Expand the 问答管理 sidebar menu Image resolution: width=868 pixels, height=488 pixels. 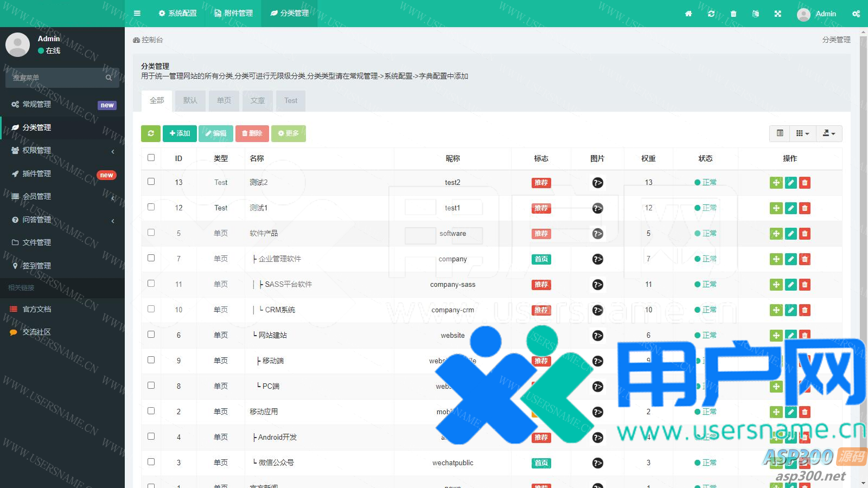[x=62, y=220]
